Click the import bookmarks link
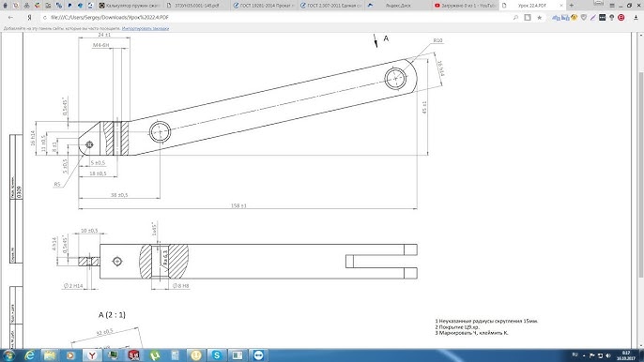 [x=146, y=28]
